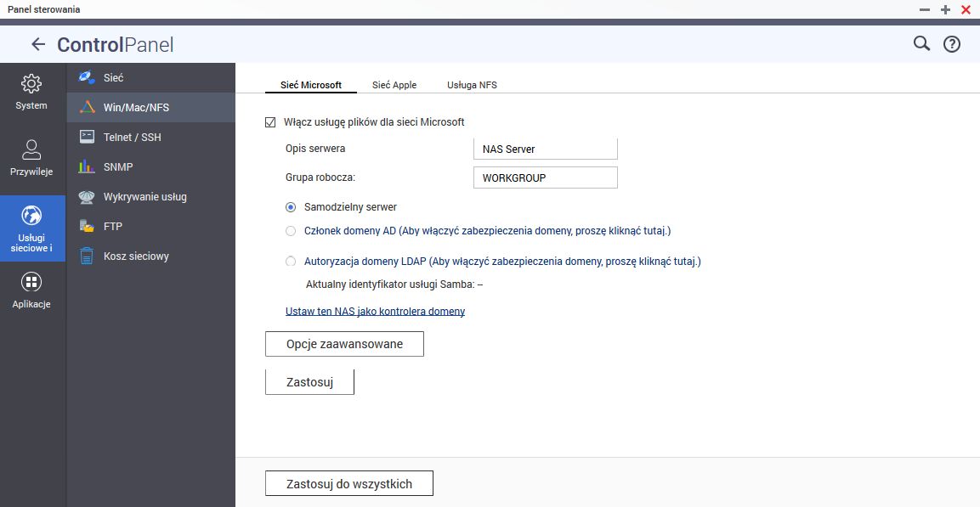
Task: Select the Autoryzacja domeny LDAP radio button
Action: pos(291,262)
